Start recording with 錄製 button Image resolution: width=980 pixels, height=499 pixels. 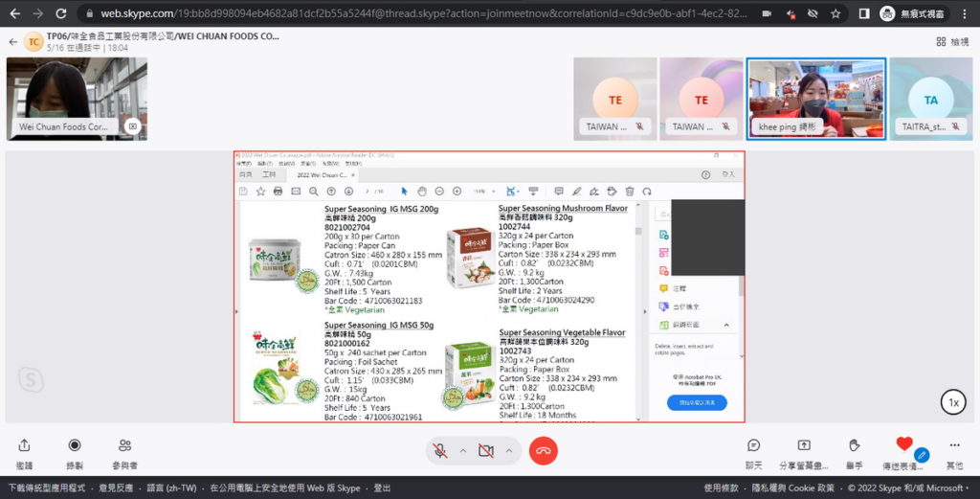click(75, 453)
